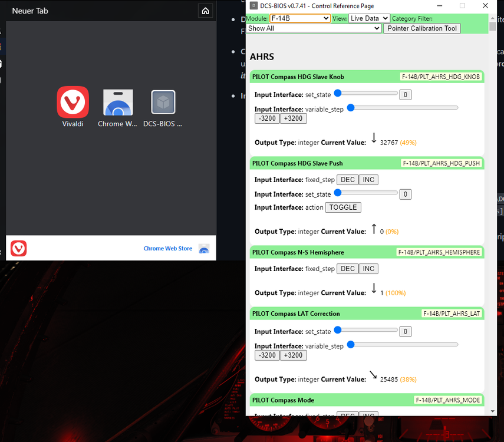Adjust LAT Correction variable_step slider
The height and width of the screenshot is (442, 504).
pyautogui.click(x=403, y=345)
